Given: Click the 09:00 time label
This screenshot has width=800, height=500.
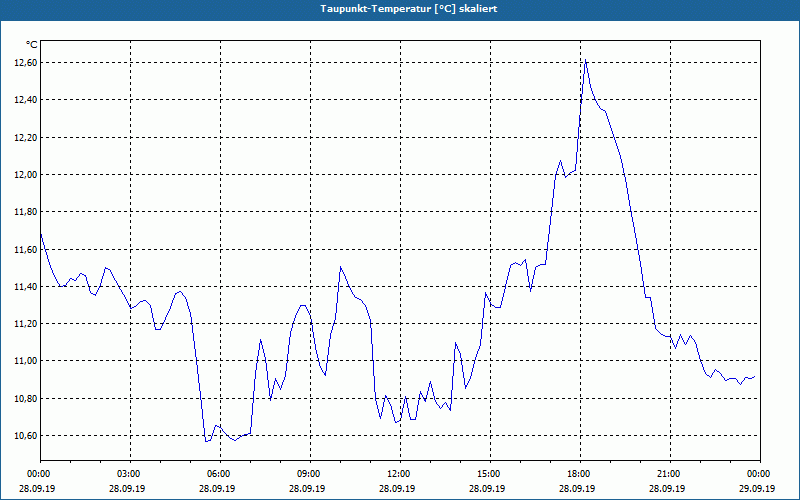Looking at the screenshot, I should pos(310,474).
